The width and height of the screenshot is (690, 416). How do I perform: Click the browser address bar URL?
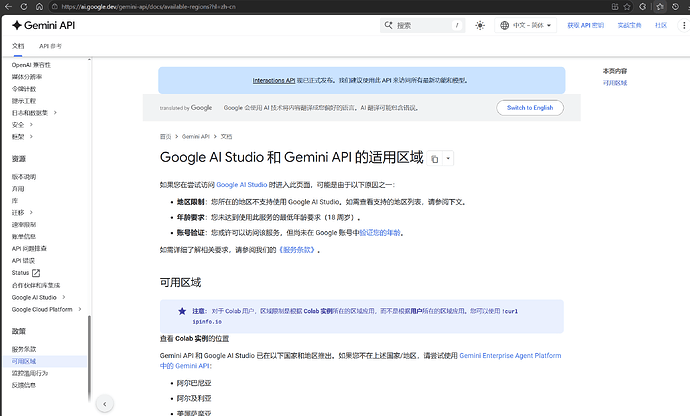tap(148, 7)
